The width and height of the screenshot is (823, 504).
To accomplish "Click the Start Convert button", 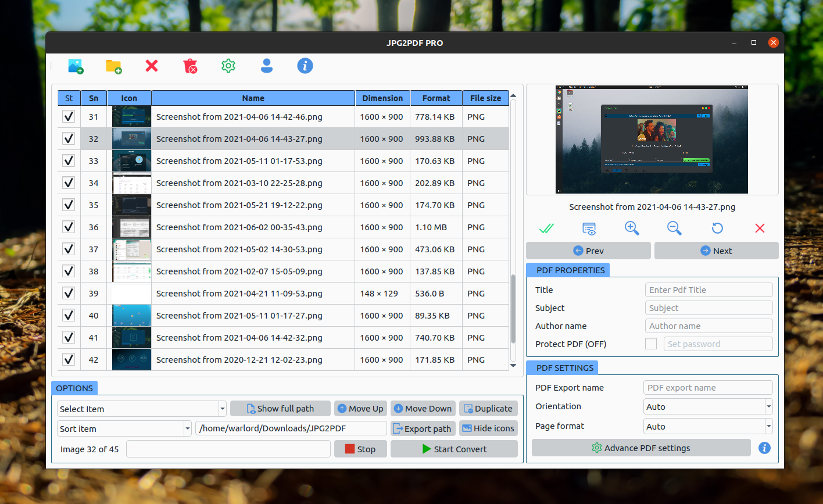I will click(454, 449).
